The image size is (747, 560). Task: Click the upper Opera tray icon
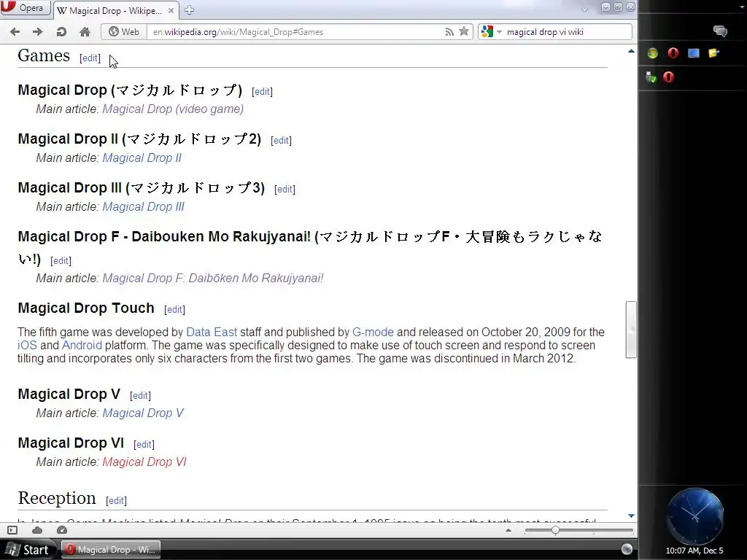(x=673, y=52)
